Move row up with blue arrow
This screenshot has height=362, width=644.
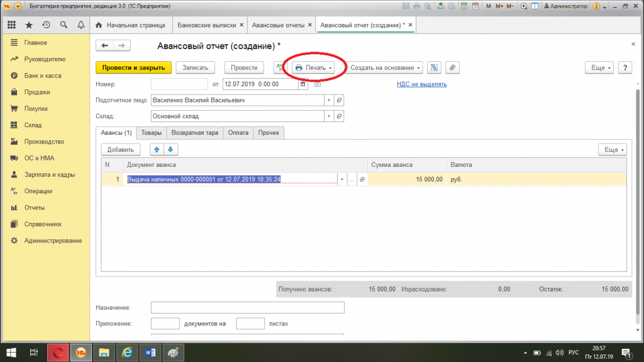pos(157,150)
